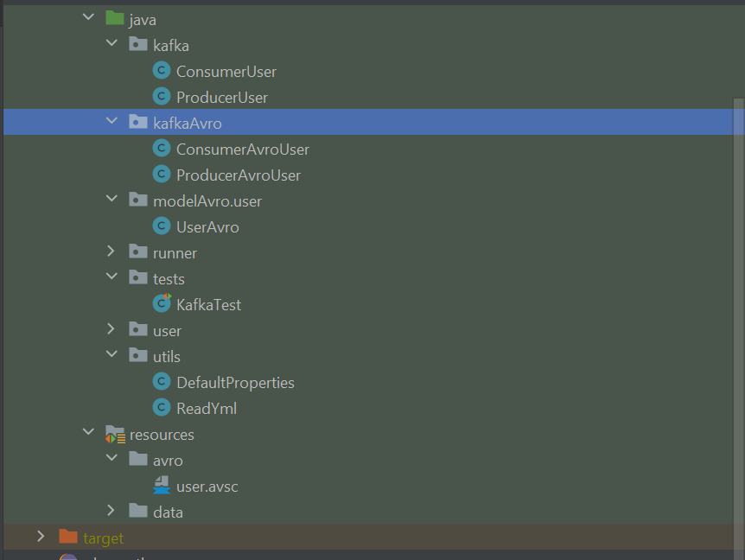Screen dimensions: 745x560
Task: Select the utils package name
Action: [x=166, y=357]
